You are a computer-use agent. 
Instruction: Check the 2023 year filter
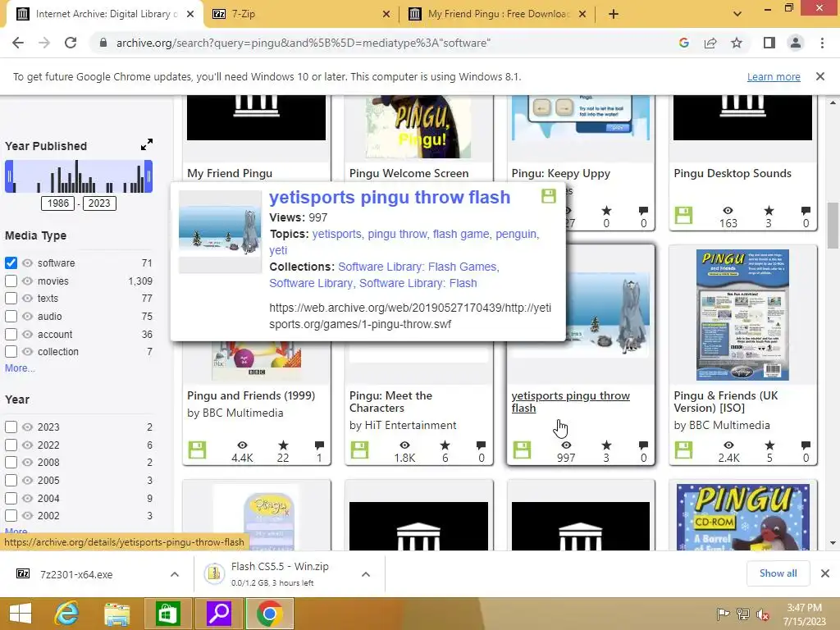point(11,427)
